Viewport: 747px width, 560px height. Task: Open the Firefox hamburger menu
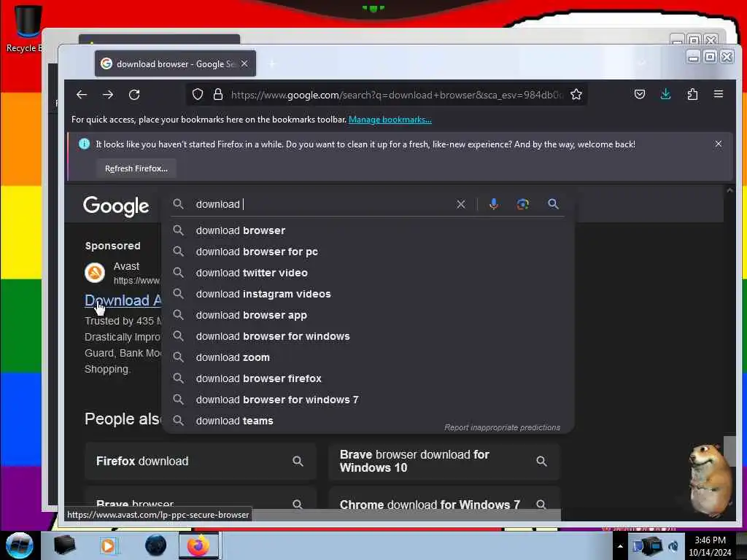point(719,94)
